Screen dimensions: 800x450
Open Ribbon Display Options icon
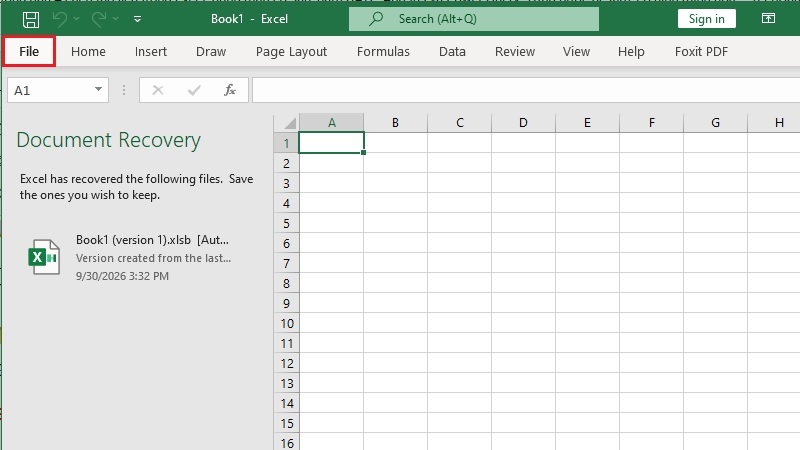pos(768,18)
